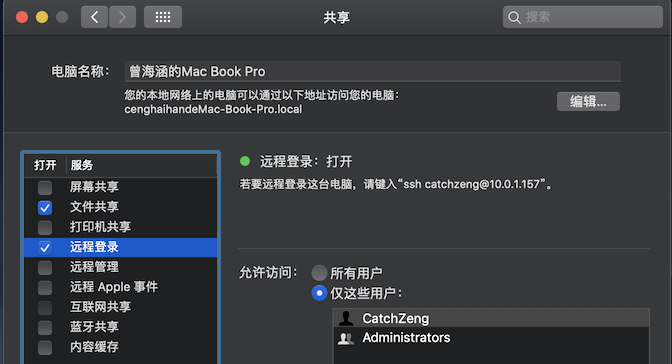Select the CatchZeng user icon

346,318
